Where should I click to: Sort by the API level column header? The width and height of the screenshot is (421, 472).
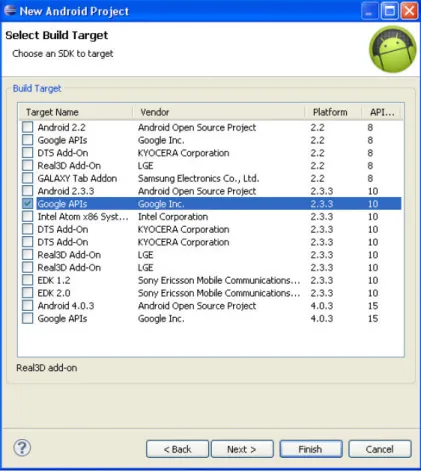click(382, 112)
